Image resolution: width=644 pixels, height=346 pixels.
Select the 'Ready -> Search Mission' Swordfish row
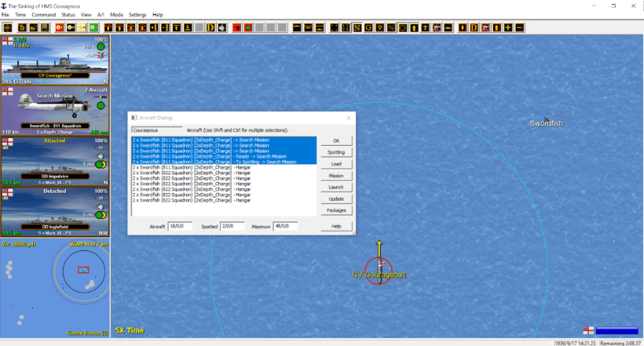(224, 157)
